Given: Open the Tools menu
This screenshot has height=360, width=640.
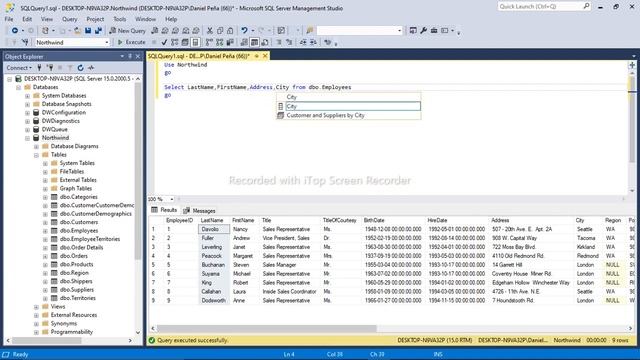Looking at the screenshot, I should [x=120, y=19].
